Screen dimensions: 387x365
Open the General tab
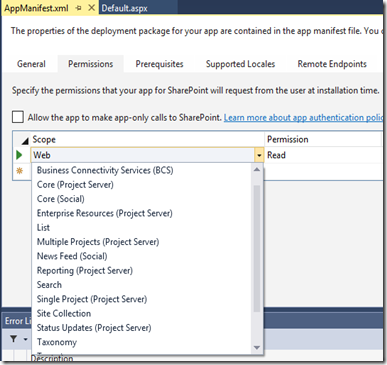(31, 64)
